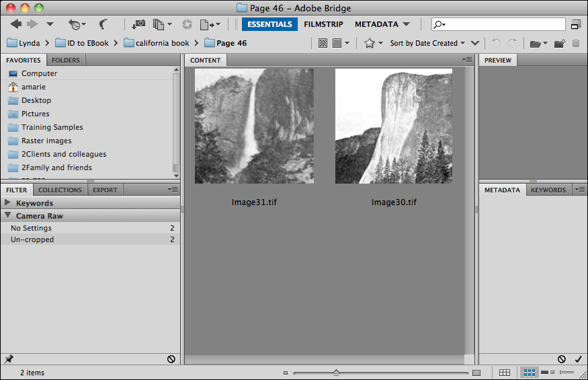This screenshot has height=380, width=588.
Task: Switch to the Folders panel tab
Action: (66, 60)
